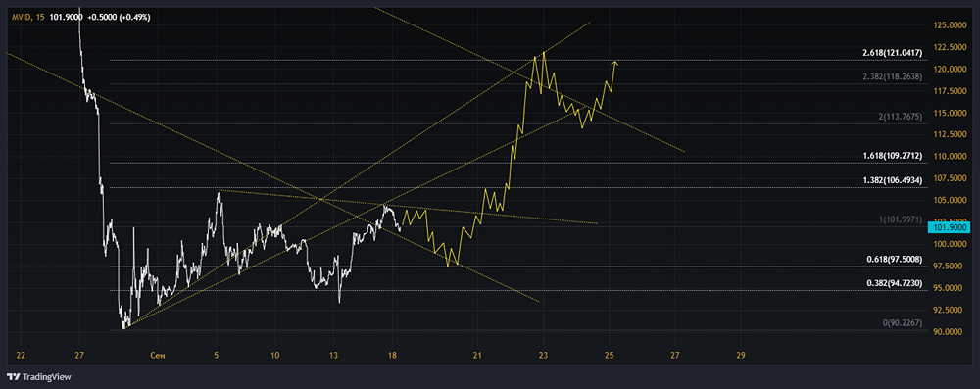Click Fibonacci level 2.382(118.2638)

click(x=892, y=77)
